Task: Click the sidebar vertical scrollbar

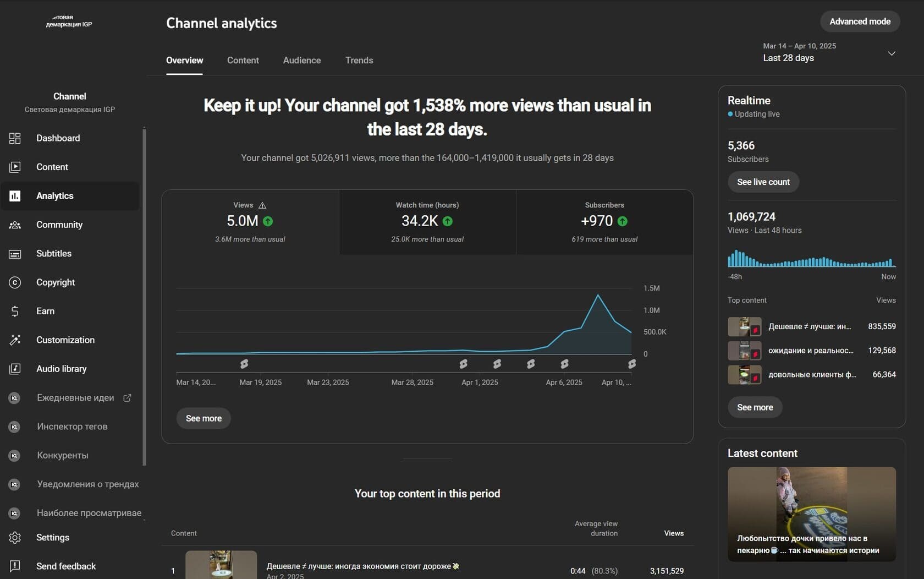Action: (x=144, y=296)
